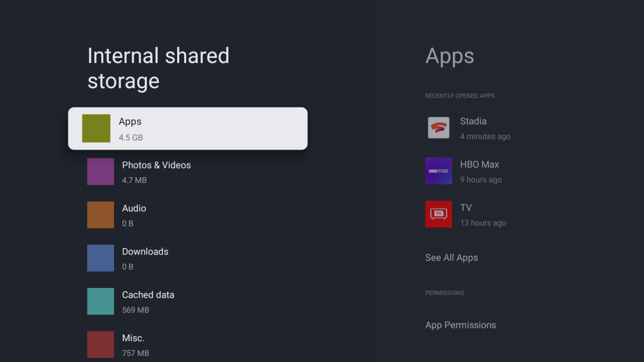Click the red TV app icon
The width and height of the screenshot is (644, 362).
click(439, 214)
